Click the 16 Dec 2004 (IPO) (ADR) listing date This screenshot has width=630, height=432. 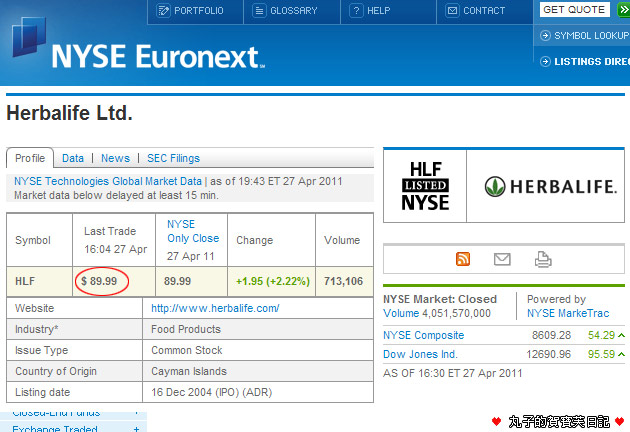[x=211, y=392]
